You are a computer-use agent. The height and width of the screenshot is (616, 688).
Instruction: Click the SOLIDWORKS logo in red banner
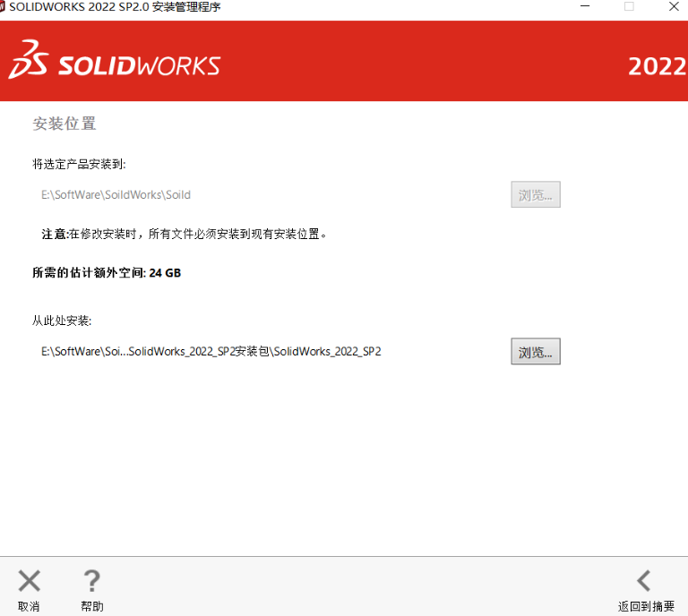115,61
